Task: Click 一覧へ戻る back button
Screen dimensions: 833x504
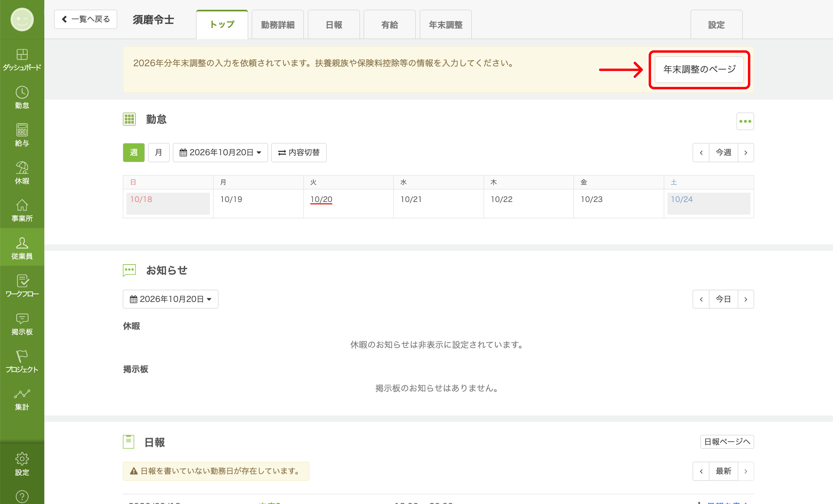Action: (x=85, y=19)
